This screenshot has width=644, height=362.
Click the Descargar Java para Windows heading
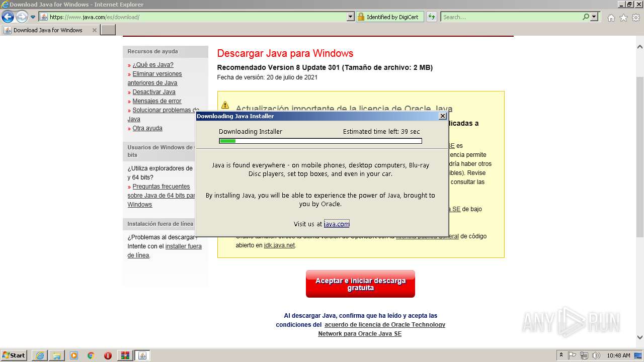285,53
